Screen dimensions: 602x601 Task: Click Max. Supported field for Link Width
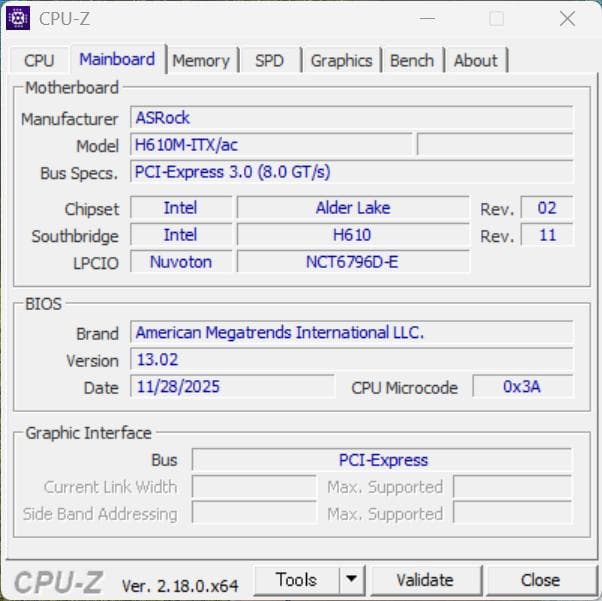(x=512, y=487)
